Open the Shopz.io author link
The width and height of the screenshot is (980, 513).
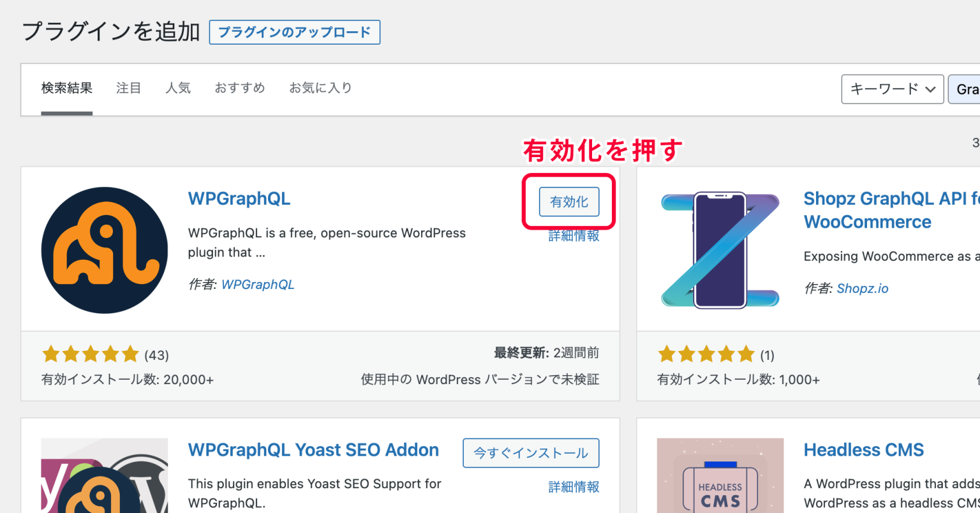pos(863,288)
